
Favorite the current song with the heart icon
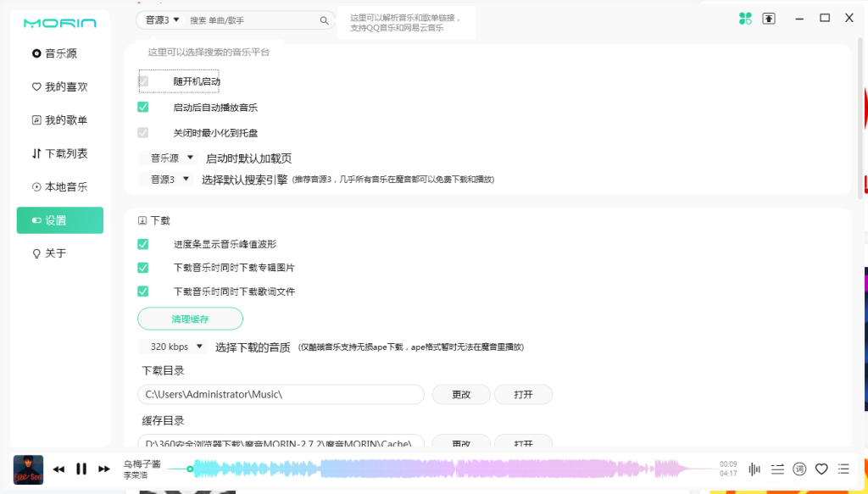click(821, 469)
